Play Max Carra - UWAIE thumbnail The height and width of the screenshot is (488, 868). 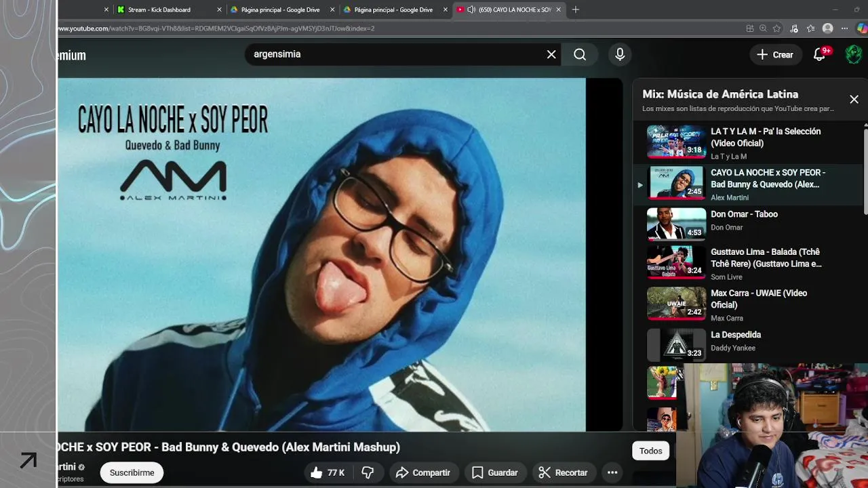tap(676, 303)
